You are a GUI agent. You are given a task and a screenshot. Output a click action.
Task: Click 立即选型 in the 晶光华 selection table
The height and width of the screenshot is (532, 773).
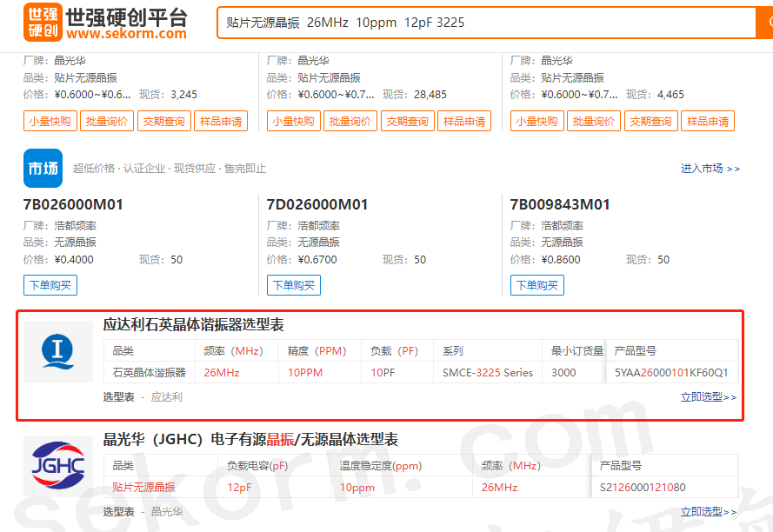[709, 512]
